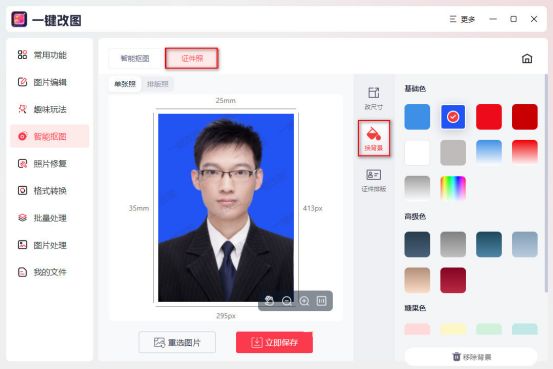Open the 常用功能 sidebar section
The image size is (553, 369).
[49, 55]
